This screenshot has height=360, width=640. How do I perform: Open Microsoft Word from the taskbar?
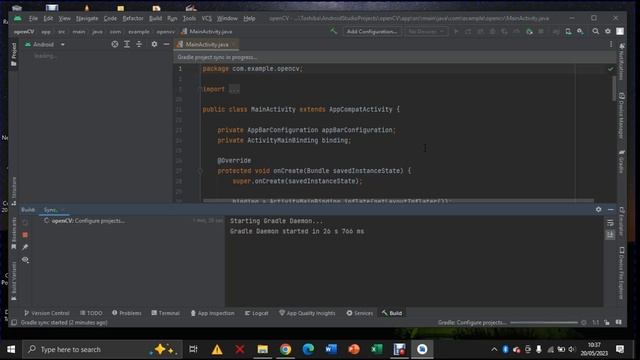331,349
